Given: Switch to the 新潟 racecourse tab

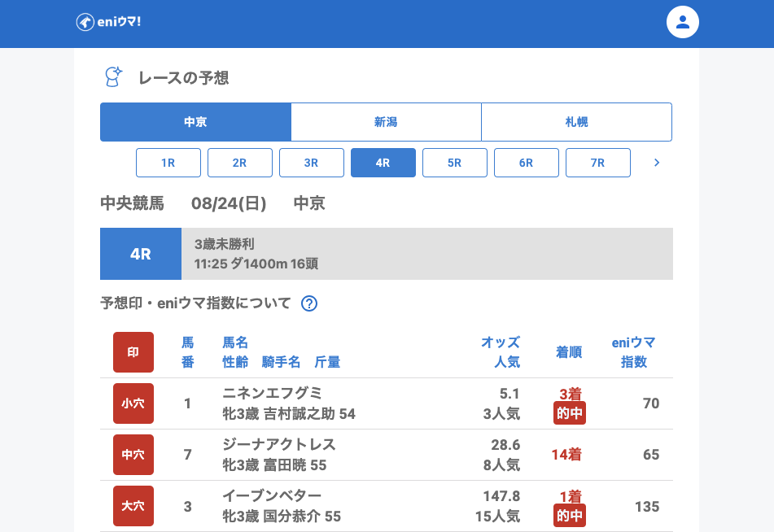Looking at the screenshot, I should 386,122.
